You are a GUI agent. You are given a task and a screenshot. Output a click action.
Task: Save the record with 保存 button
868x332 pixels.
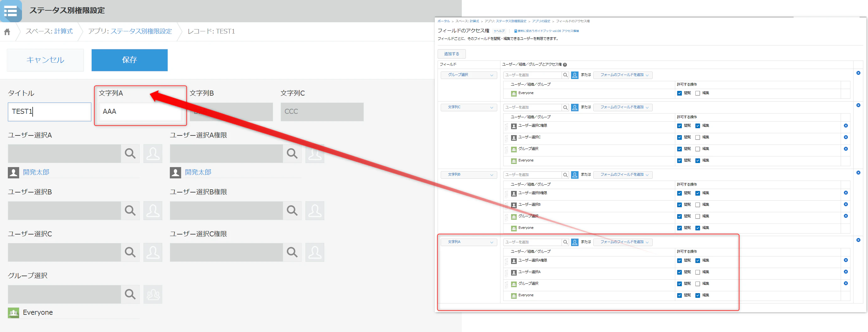[129, 60]
